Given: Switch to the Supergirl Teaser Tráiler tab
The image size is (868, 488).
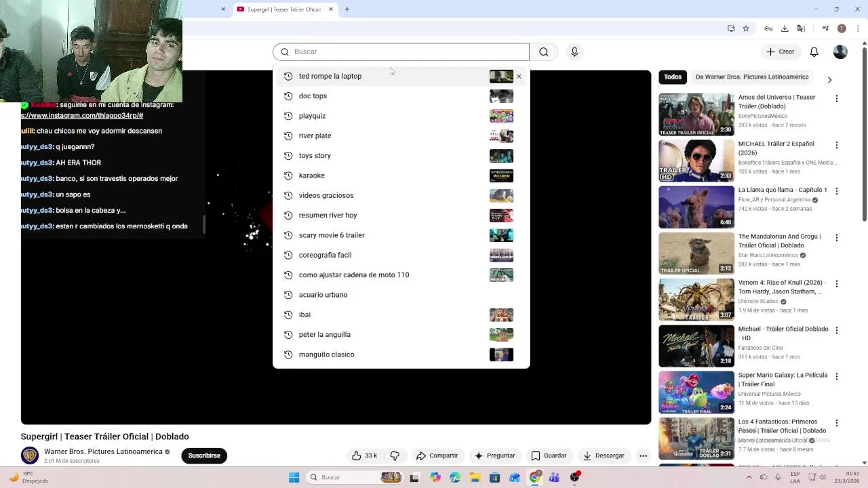Looking at the screenshot, I should tap(285, 9).
